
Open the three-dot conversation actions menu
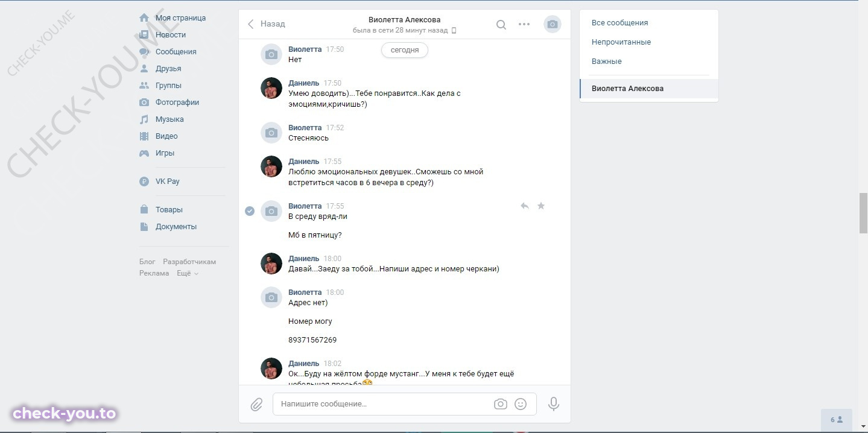524,24
